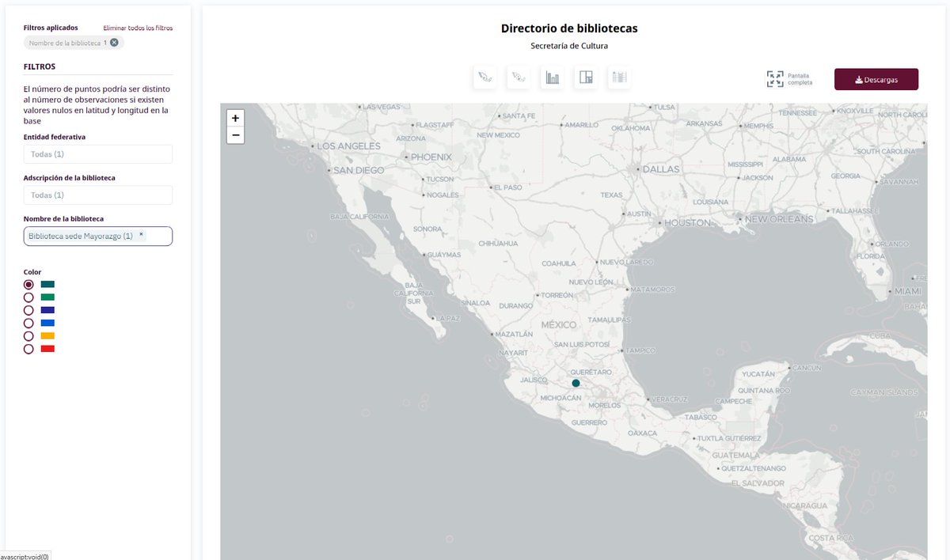Open the second map visualization icon
The width and height of the screenshot is (950, 560).
[519, 77]
